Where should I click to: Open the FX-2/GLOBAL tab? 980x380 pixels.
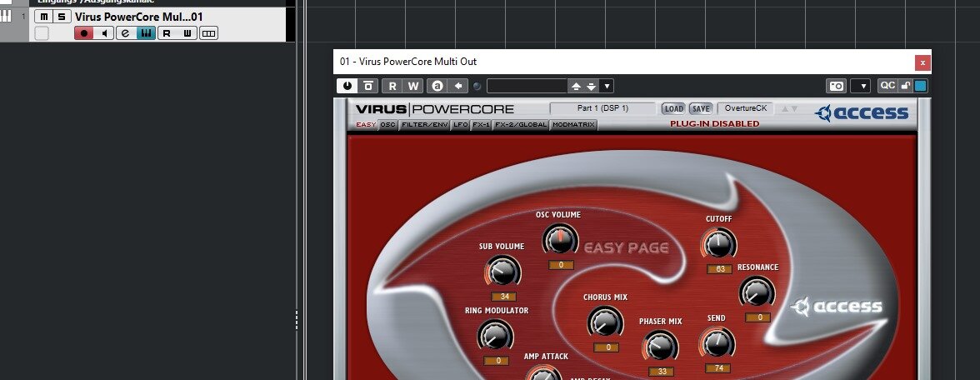(522, 124)
